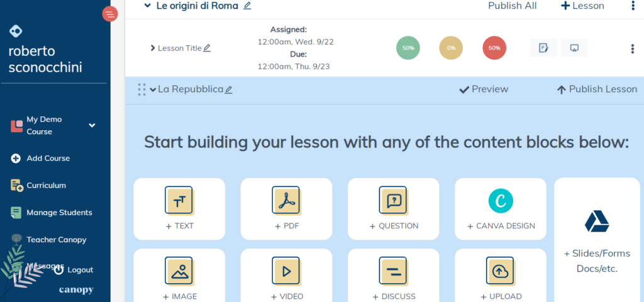Add a TEXT content block
The image size is (644, 302).
[179, 208]
